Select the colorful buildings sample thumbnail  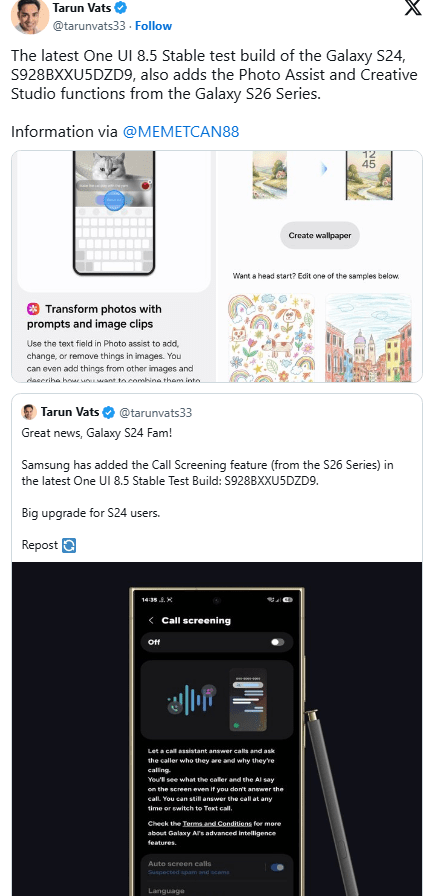[368, 338]
